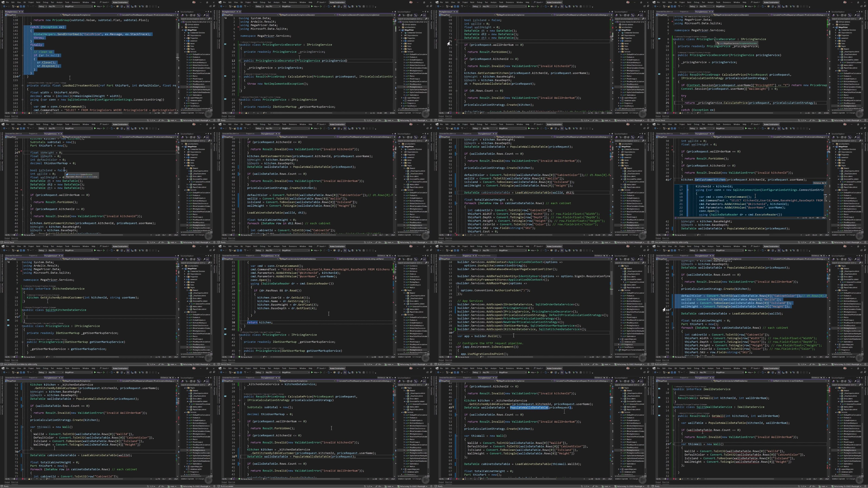The width and height of the screenshot is (868, 488).
Task: Select Git Changes tab in IWallDataService window
Action: coord(851,479)
